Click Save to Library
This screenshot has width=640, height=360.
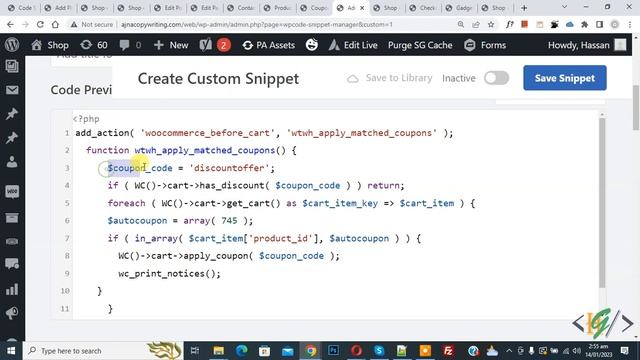[390, 78]
